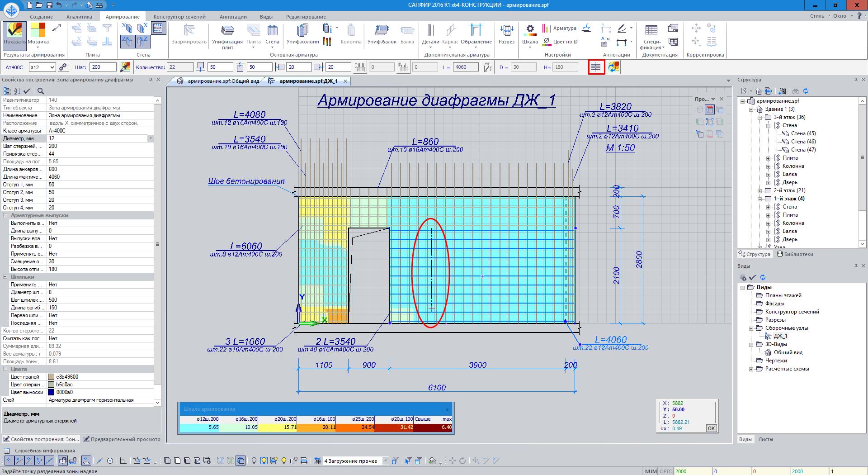Open the load case dropdown 4.Загружение прочее
This screenshot has height=475, width=868.
[x=386, y=461]
